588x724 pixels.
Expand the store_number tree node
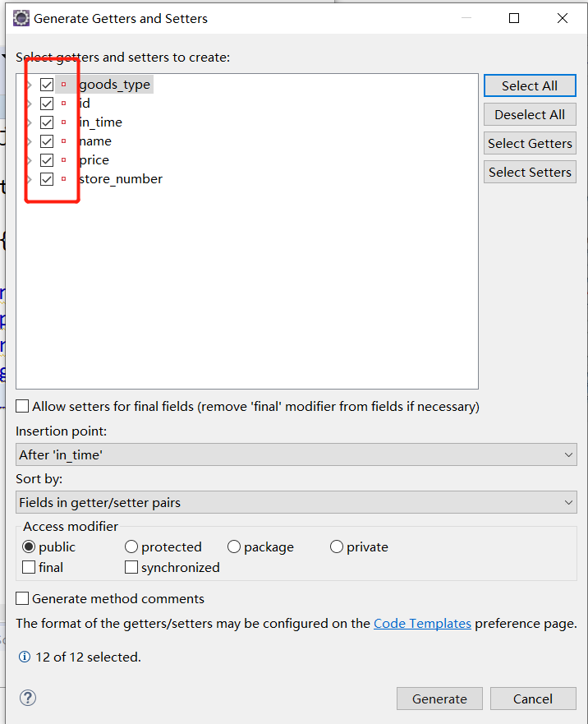[29, 179]
